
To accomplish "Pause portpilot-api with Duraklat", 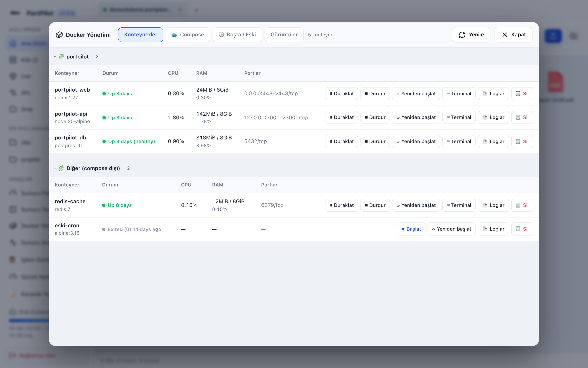I will [341, 117].
